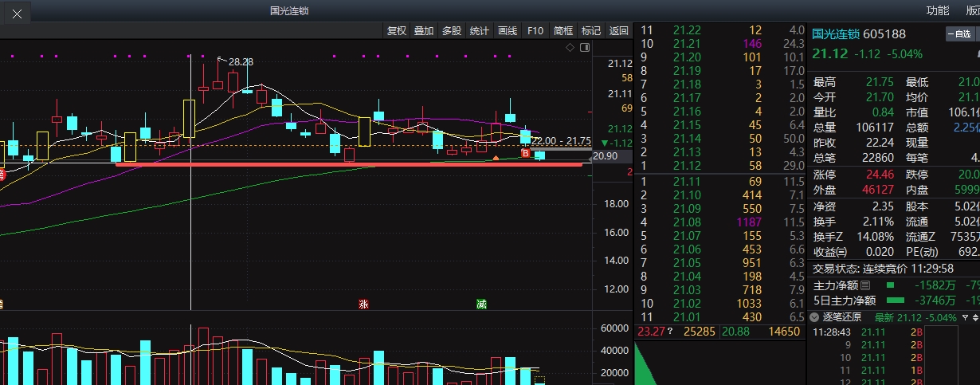
Task: Open the 多股 multi-stock view
Action: (452, 31)
